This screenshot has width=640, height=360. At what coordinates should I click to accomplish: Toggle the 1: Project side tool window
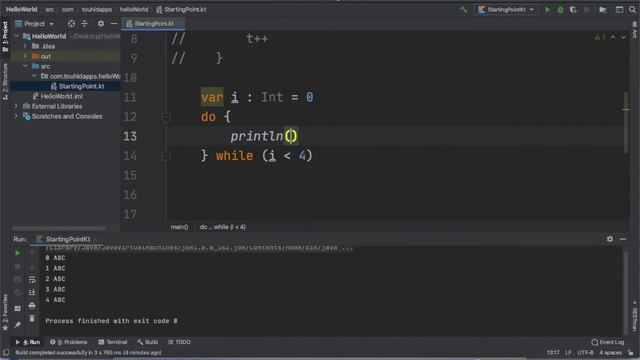(x=5, y=37)
